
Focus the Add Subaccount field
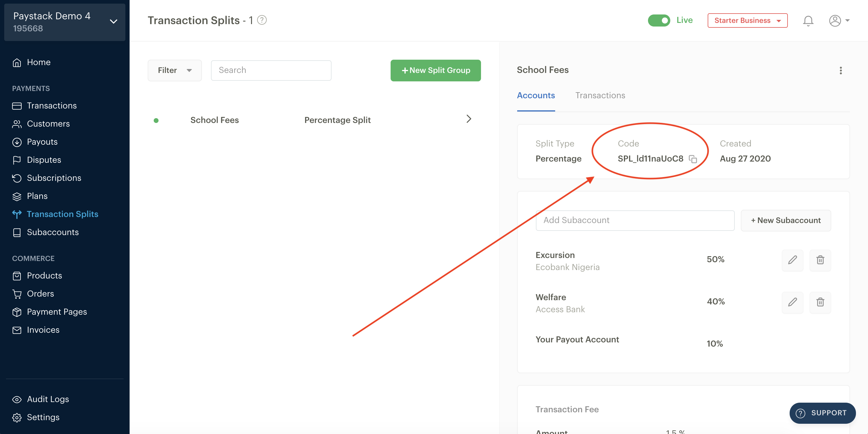pos(635,221)
